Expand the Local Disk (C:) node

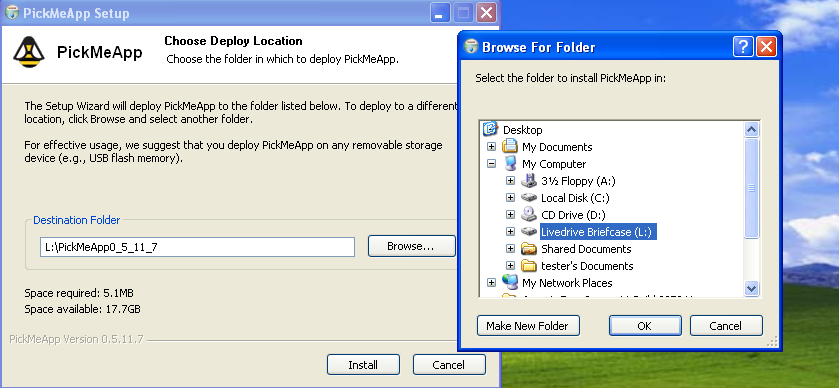point(510,198)
